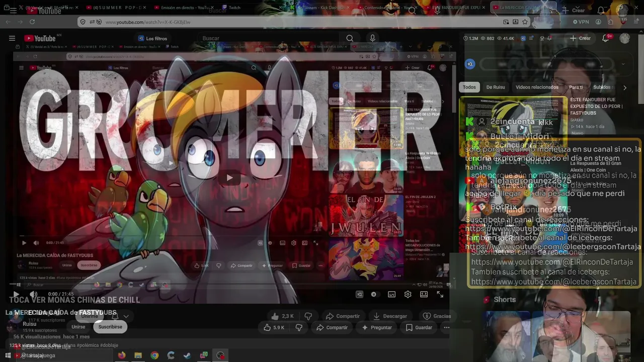Dislike the video next to 5.9 K
This screenshot has width=644, height=362.
[x=299, y=327]
